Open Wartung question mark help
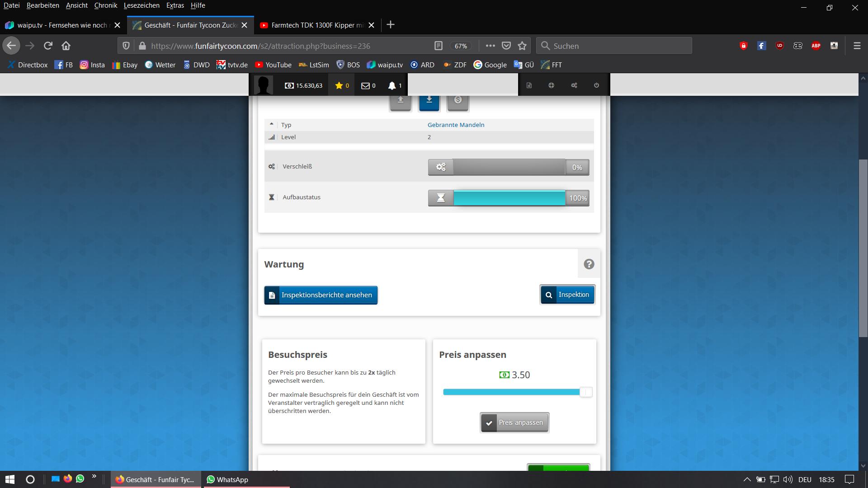 coord(589,264)
